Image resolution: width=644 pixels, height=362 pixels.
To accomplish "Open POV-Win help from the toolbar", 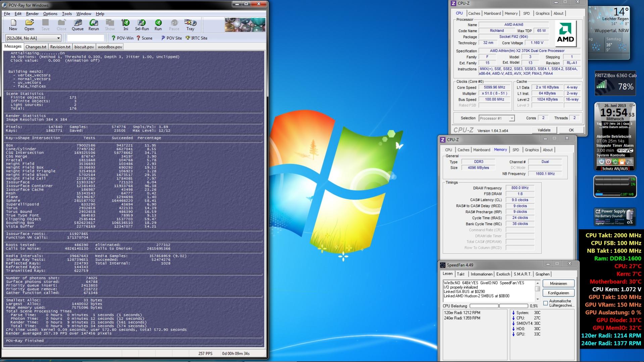I will coord(122,38).
